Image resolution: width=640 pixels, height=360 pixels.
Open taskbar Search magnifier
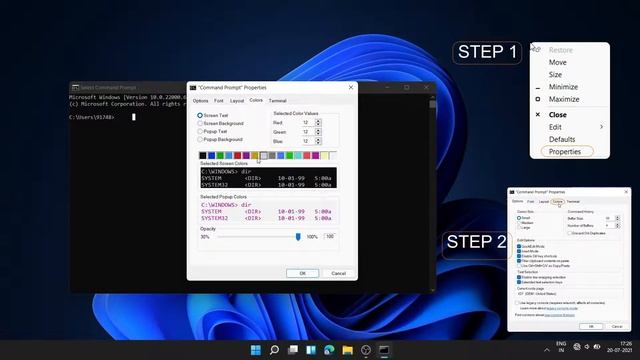[275, 350]
